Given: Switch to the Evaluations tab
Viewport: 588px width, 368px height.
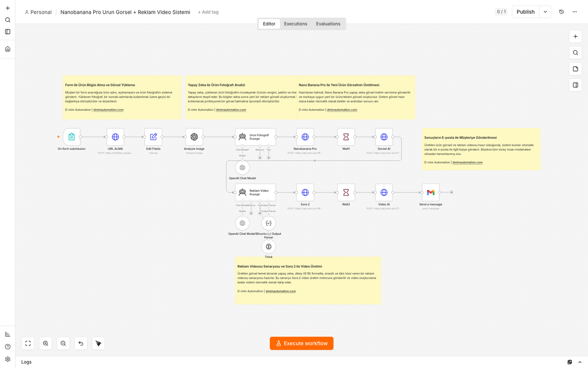Looking at the screenshot, I should tap(328, 24).
